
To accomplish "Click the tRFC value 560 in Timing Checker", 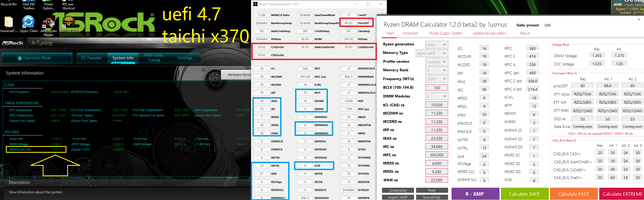I will pyautogui.click(x=305, y=69).
